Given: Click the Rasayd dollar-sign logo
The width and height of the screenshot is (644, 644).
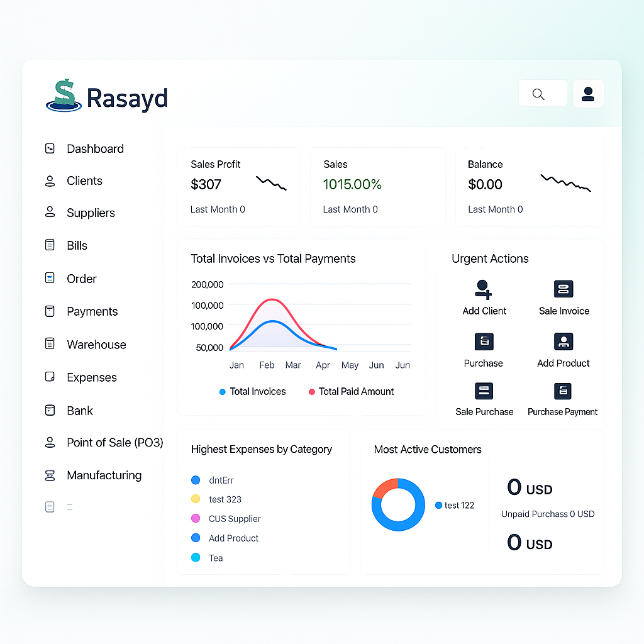Looking at the screenshot, I should tap(64, 96).
